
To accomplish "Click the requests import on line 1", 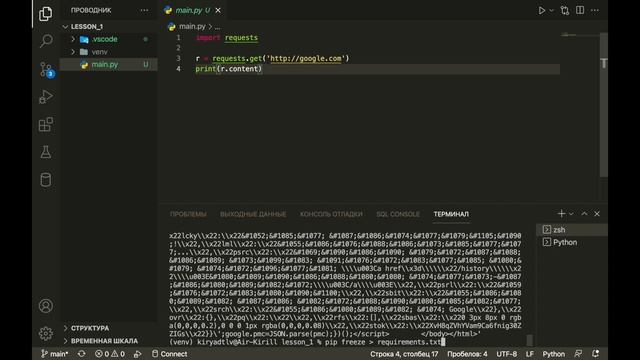I will click(x=241, y=38).
